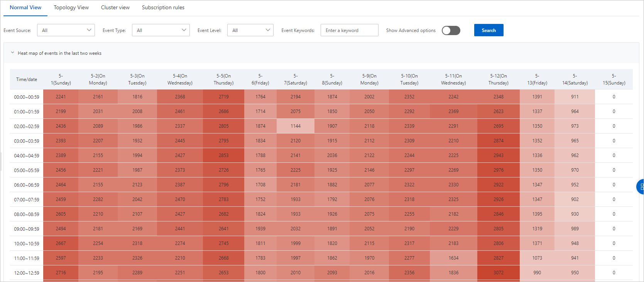Click the heat map cell showing 2036
Image resolution: width=644 pixels, height=282 pixels.
tap(332, 155)
